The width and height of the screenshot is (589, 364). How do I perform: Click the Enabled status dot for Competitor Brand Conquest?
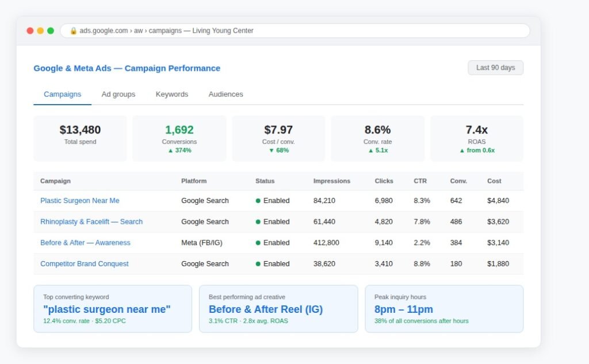tap(258, 264)
